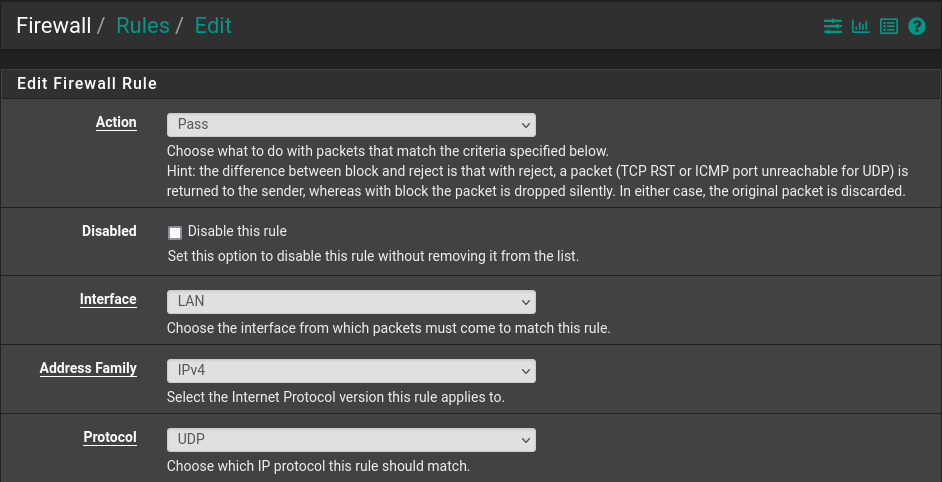Expand the Protocol dropdown showing UDP
Image resolution: width=942 pixels, height=482 pixels.
(x=351, y=440)
